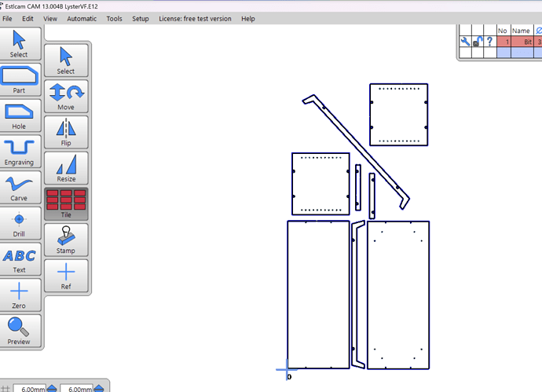This screenshot has height=392, width=542.
Task: Open the View menu
Action: [50, 19]
